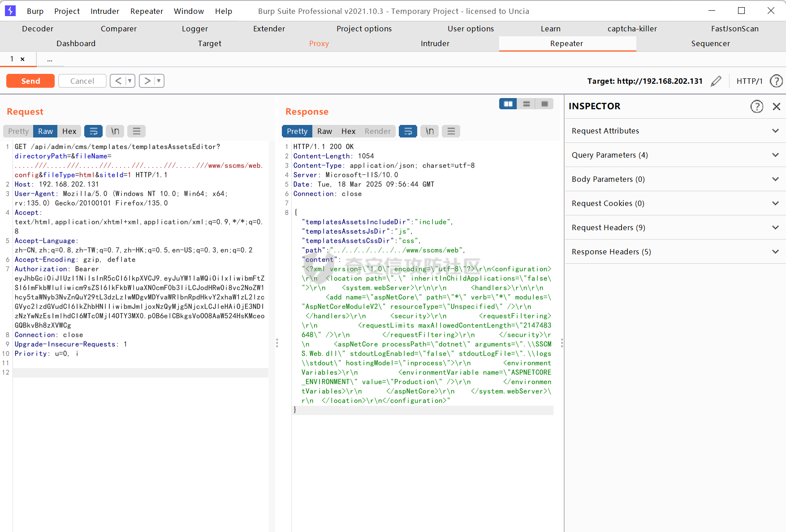Image resolution: width=786 pixels, height=532 pixels.
Task: Switch to the Intruder tool tab
Action: (435, 43)
